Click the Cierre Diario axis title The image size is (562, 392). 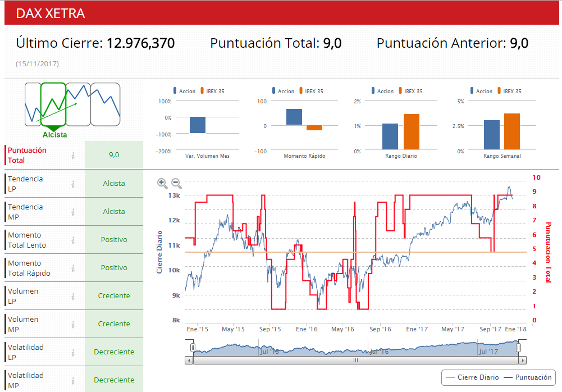[159, 252]
